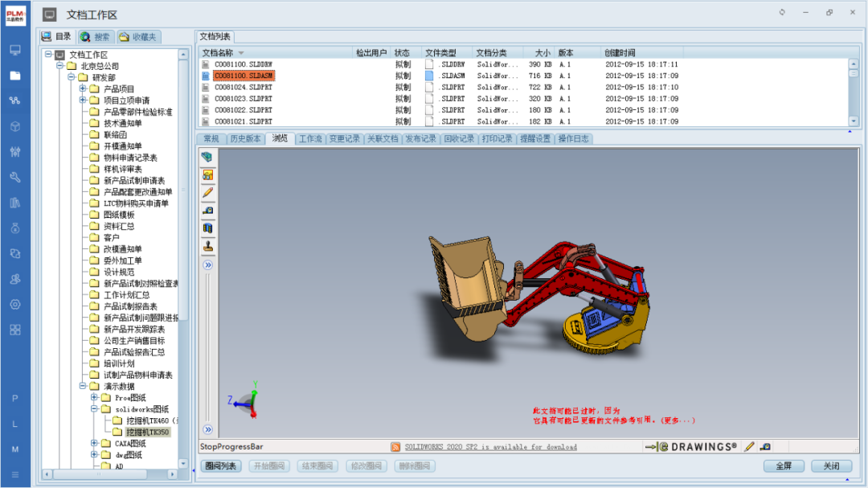Select the measure tape tool in the viewer toolbar

point(208,210)
